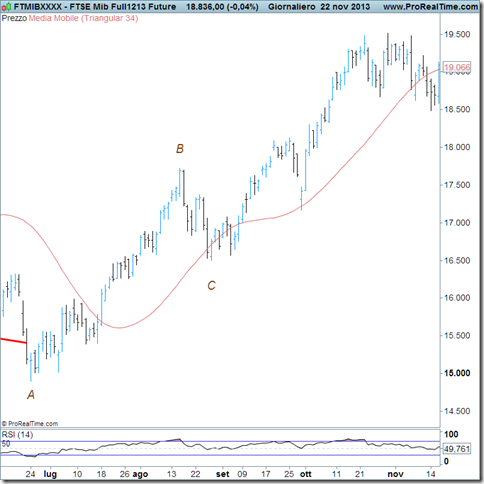Click the ott month label on time axis
Viewport: 484px width, 484px height.
(306, 474)
